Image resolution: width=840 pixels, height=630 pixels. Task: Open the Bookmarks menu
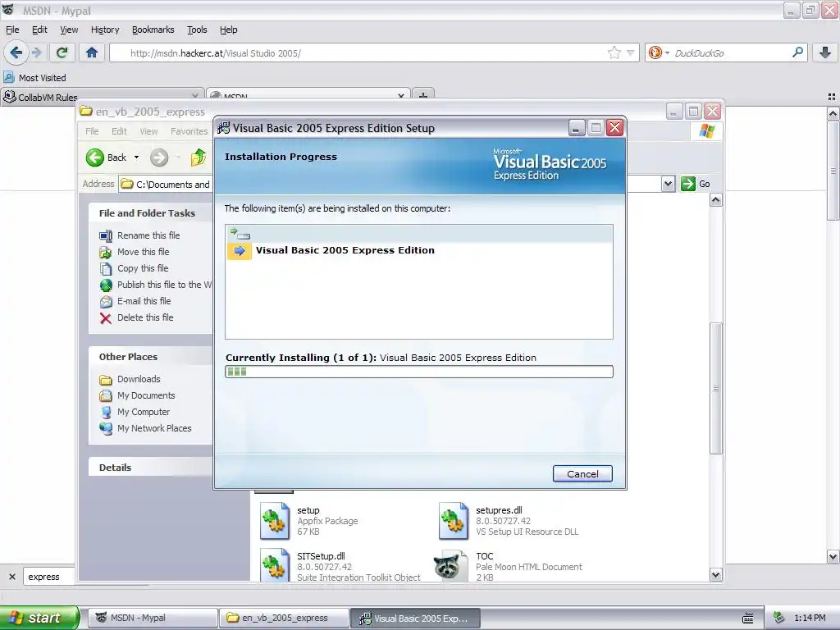(x=153, y=30)
